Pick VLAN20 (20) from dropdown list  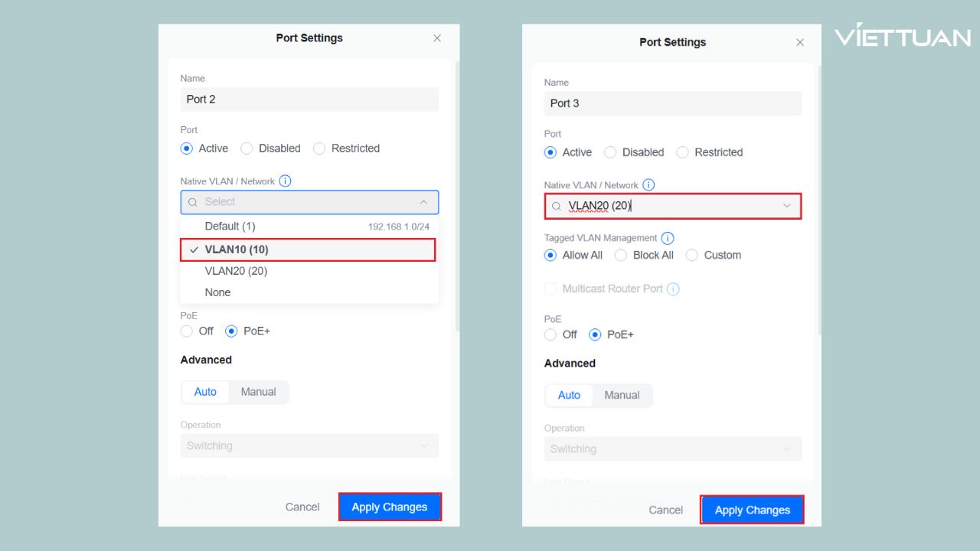(x=236, y=271)
